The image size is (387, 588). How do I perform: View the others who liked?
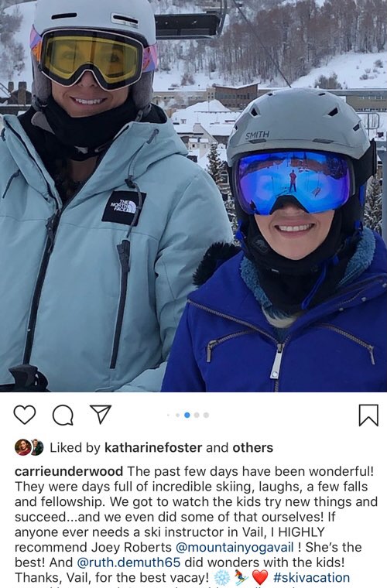[x=253, y=447]
